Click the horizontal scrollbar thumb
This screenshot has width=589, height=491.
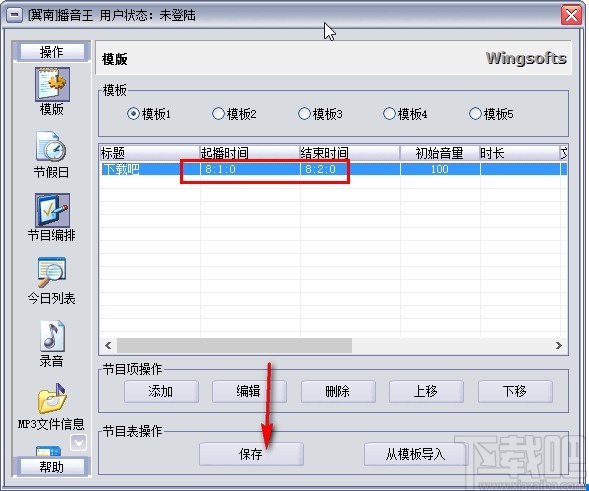(x=234, y=345)
